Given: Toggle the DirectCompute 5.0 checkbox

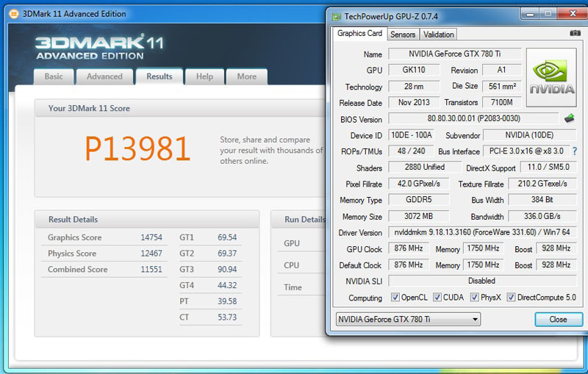Looking at the screenshot, I should point(511,298).
